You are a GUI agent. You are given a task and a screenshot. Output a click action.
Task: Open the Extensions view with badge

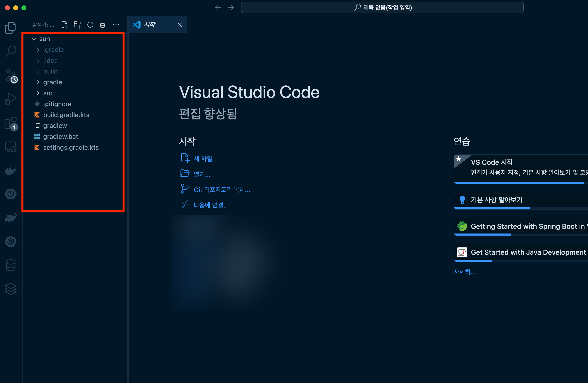11,123
